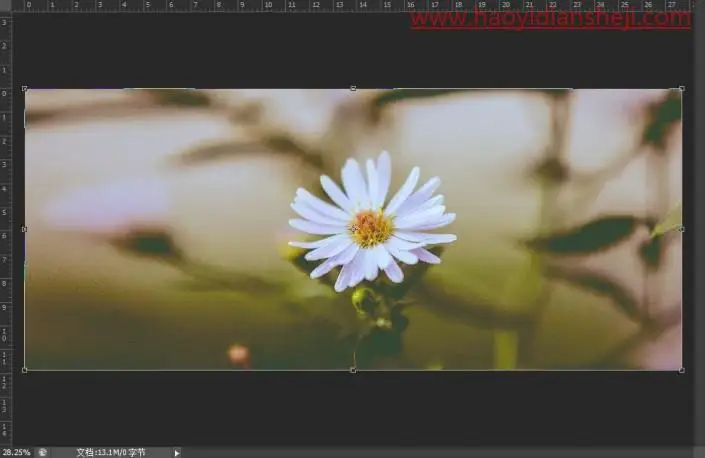Click the dark canvas area below the image

pos(353,408)
